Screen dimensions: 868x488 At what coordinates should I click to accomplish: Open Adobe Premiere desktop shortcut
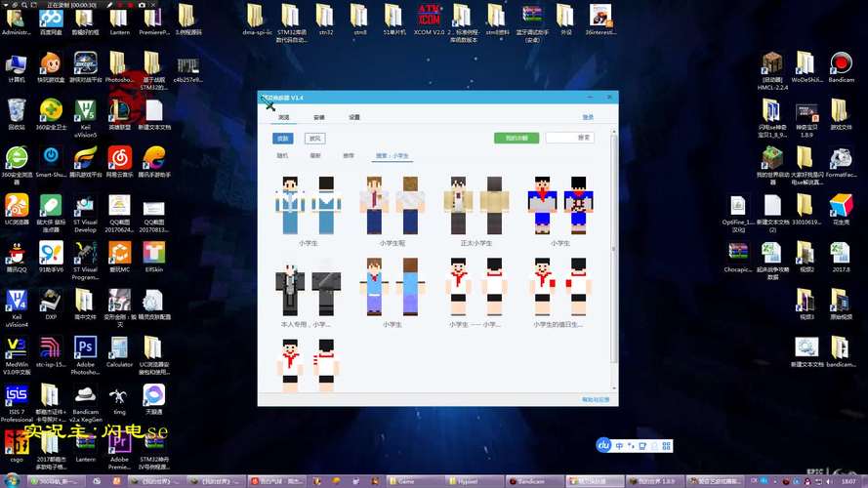click(119, 451)
